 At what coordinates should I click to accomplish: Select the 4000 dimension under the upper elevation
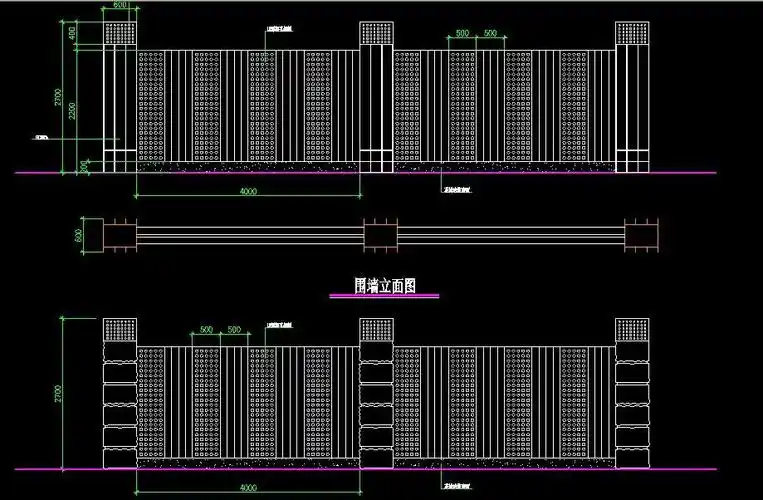(x=247, y=191)
